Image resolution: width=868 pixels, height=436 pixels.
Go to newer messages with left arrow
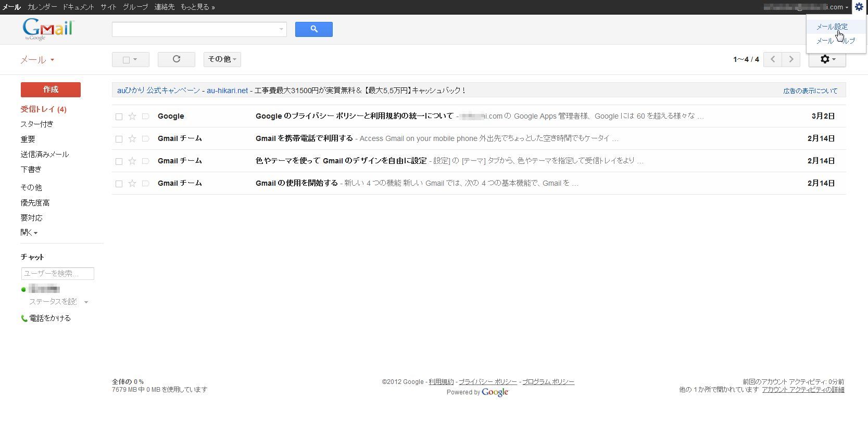coord(773,59)
